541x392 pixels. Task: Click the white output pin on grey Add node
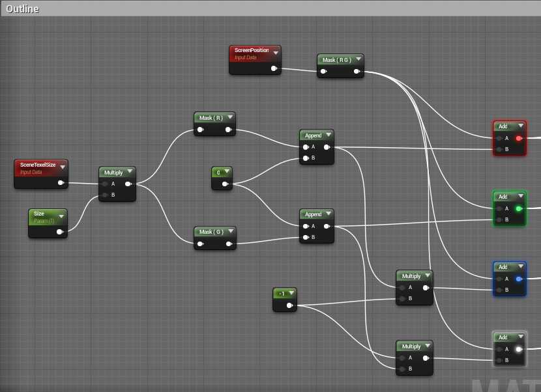coord(519,349)
